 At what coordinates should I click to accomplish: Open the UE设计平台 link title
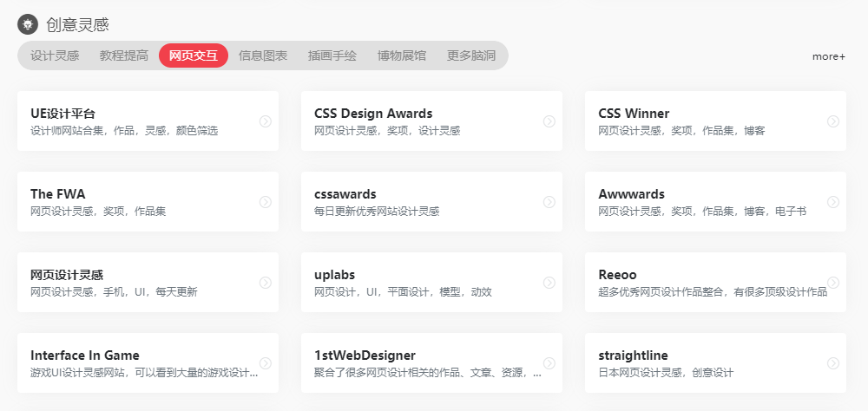pyautogui.click(x=62, y=114)
